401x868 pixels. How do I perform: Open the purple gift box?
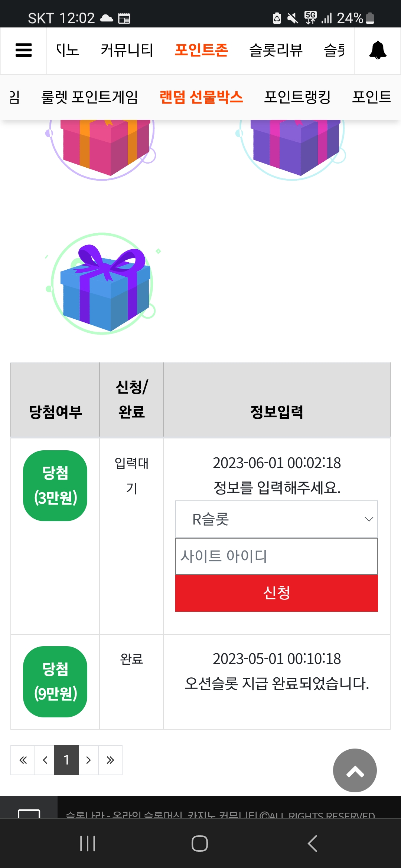293,148
